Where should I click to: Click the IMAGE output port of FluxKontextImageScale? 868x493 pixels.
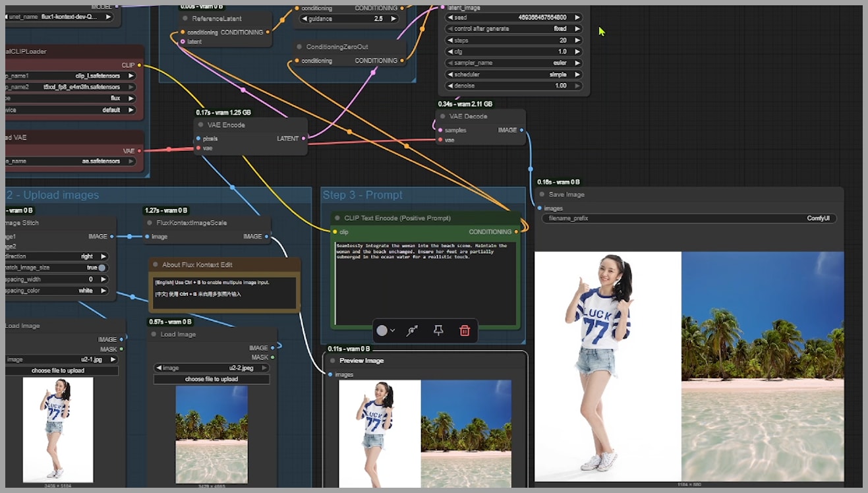[266, 237]
